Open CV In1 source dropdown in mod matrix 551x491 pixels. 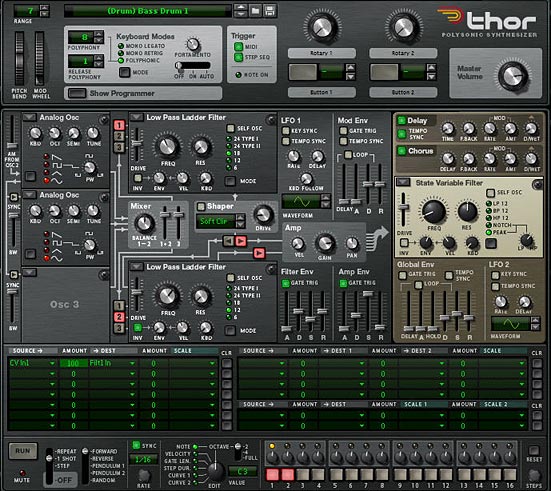tap(52, 363)
